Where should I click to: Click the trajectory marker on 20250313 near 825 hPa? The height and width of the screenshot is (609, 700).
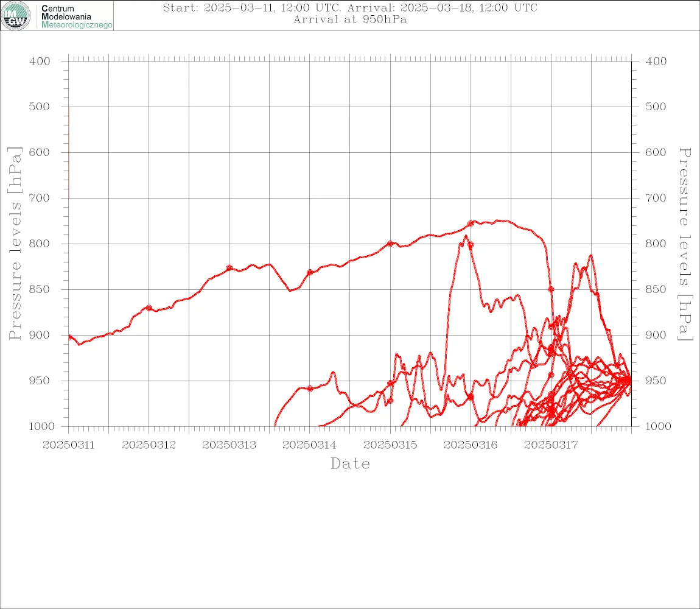(229, 268)
